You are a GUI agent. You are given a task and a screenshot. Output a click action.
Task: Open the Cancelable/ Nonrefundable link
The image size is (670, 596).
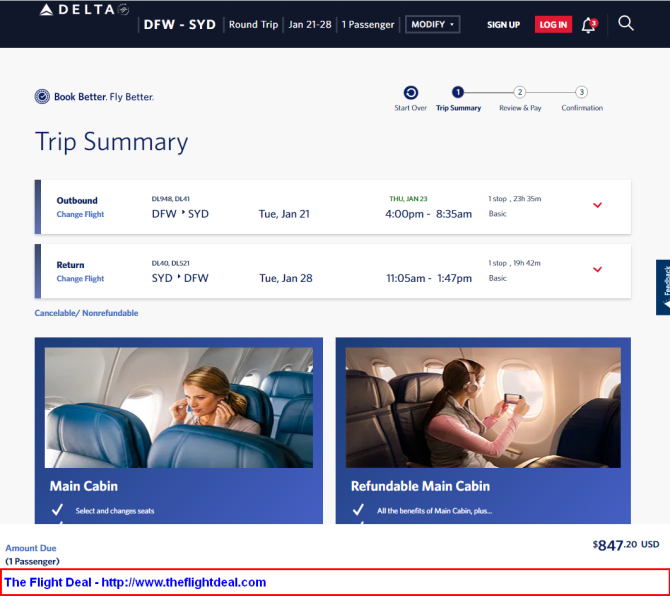pyautogui.click(x=86, y=313)
